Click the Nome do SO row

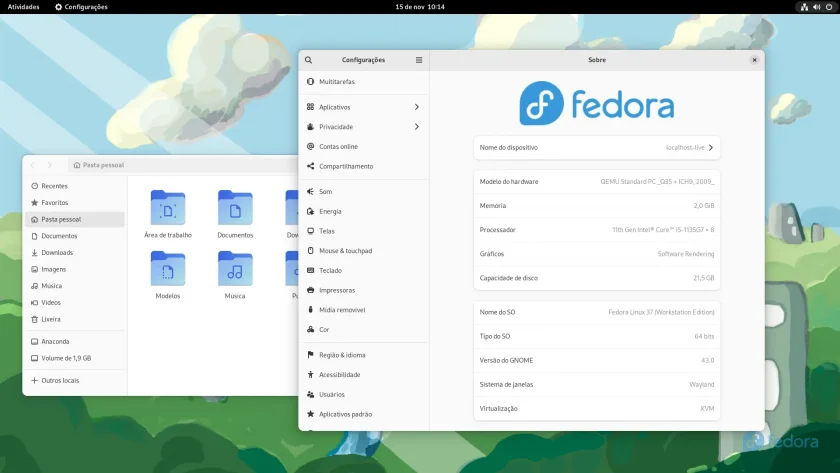tap(597, 313)
